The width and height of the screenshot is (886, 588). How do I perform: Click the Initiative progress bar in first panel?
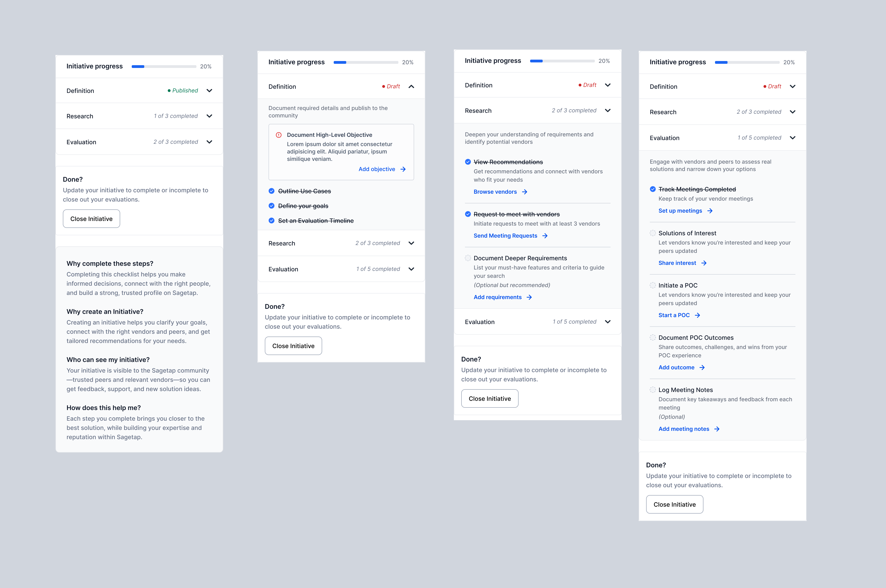[x=163, y=66]
